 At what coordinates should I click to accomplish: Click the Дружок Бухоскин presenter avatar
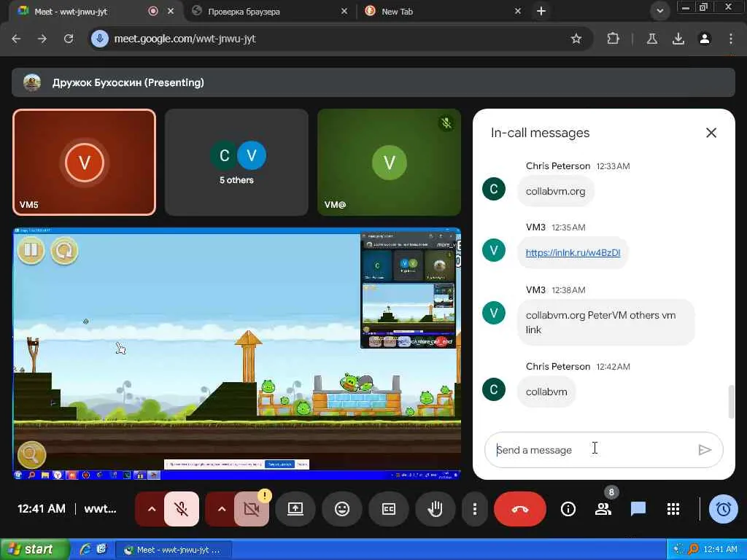pos(32,82)
